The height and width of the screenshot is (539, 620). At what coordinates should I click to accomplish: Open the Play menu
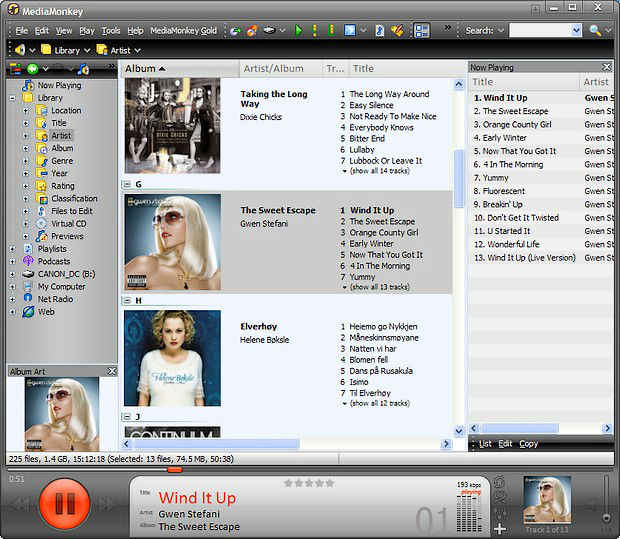pos(87,30)
